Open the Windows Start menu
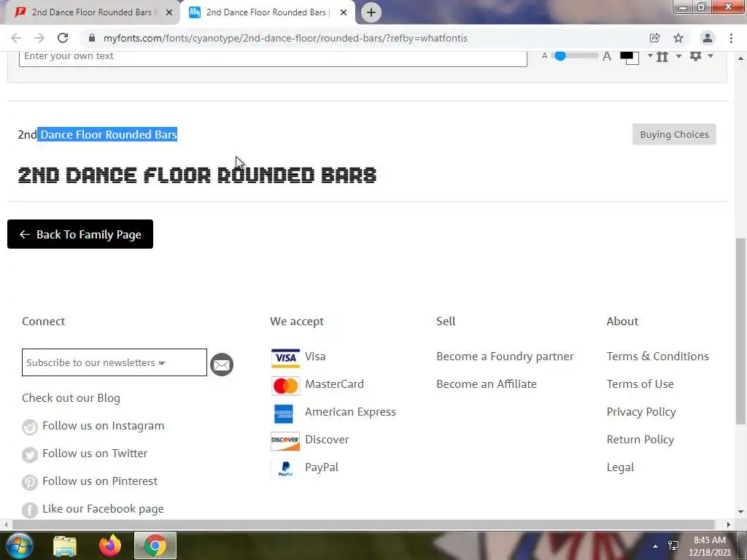The image size is (747, 560). pyautogui.click(x=20, y=545)
